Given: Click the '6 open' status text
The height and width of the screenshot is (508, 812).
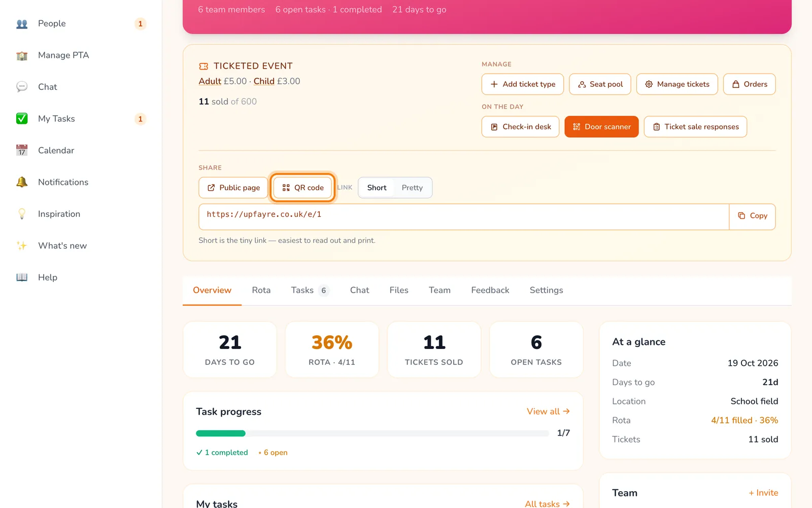Looking at the screenshot, I should pos(273,453).
